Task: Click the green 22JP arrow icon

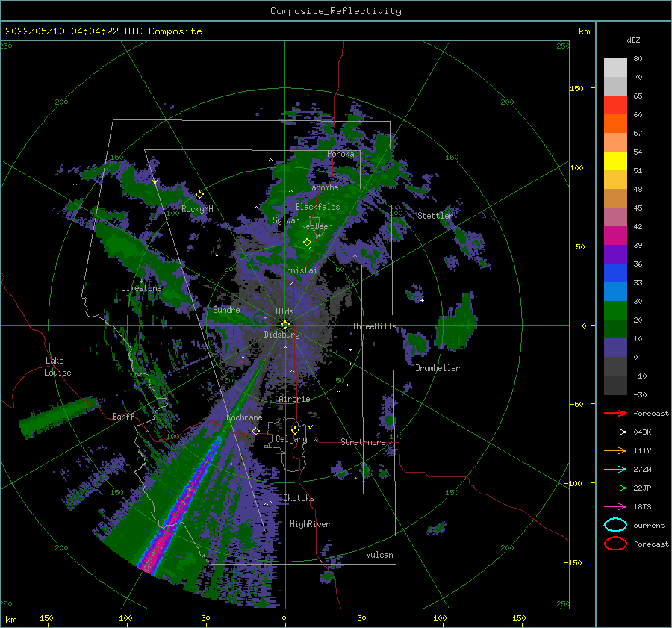Action: (615, 488)
